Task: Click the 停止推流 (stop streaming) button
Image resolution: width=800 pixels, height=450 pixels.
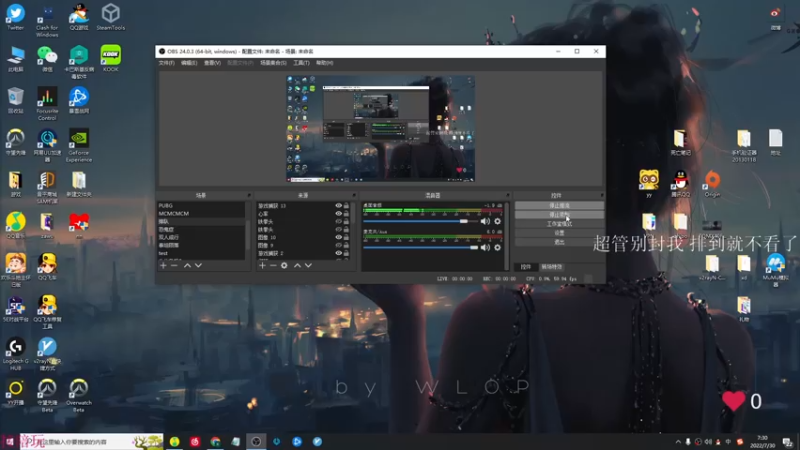Action: click(559, 206)
